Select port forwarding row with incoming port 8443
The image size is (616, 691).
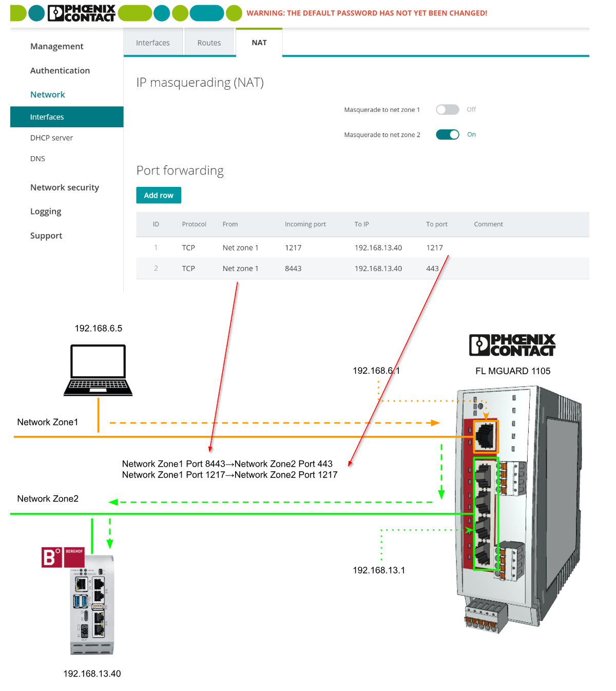pyautogui.click(x=362, y=268)
